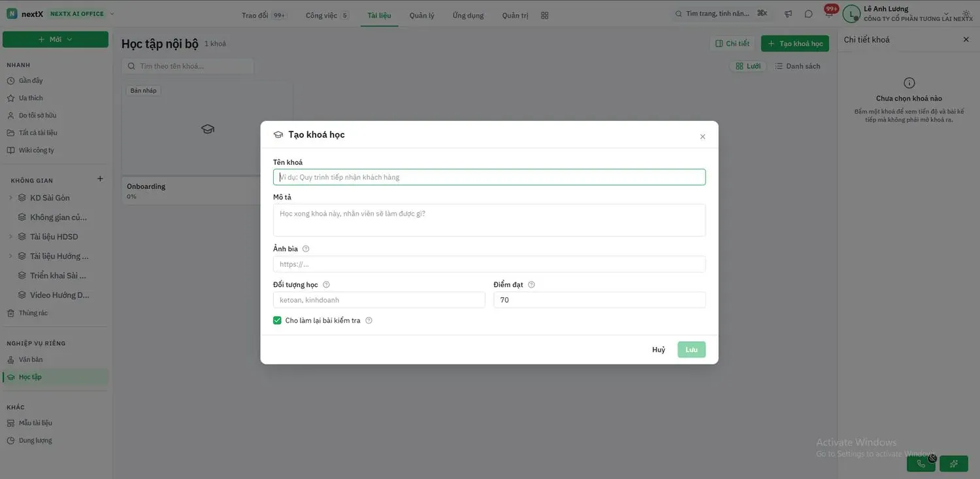Open the Mới dropdown button

(56, 39)
